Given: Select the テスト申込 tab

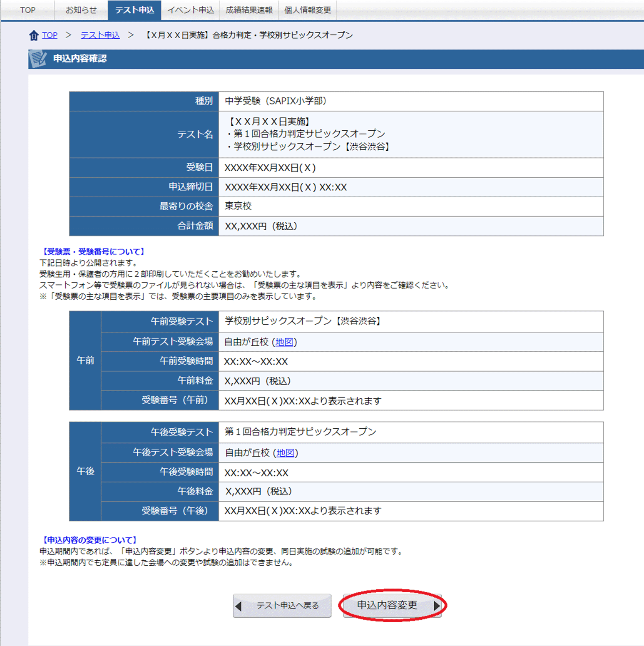Looking at the screenshot, I should (134, 10).
